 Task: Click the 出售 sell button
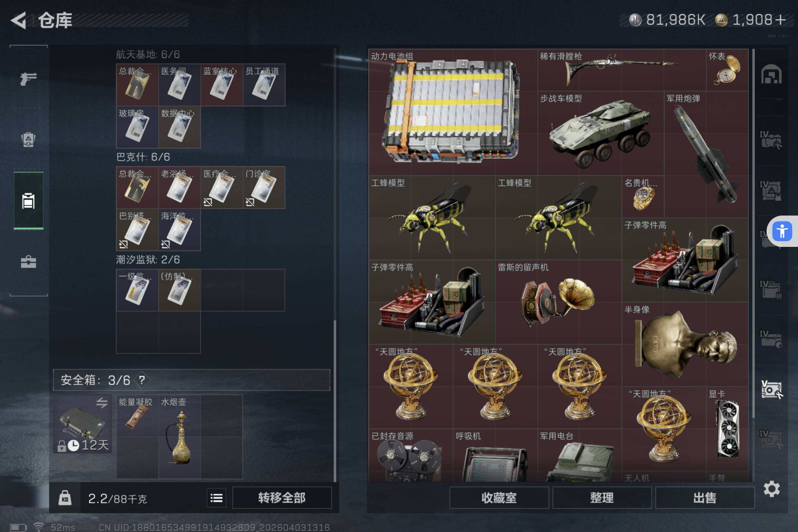(x=705, y=498)
